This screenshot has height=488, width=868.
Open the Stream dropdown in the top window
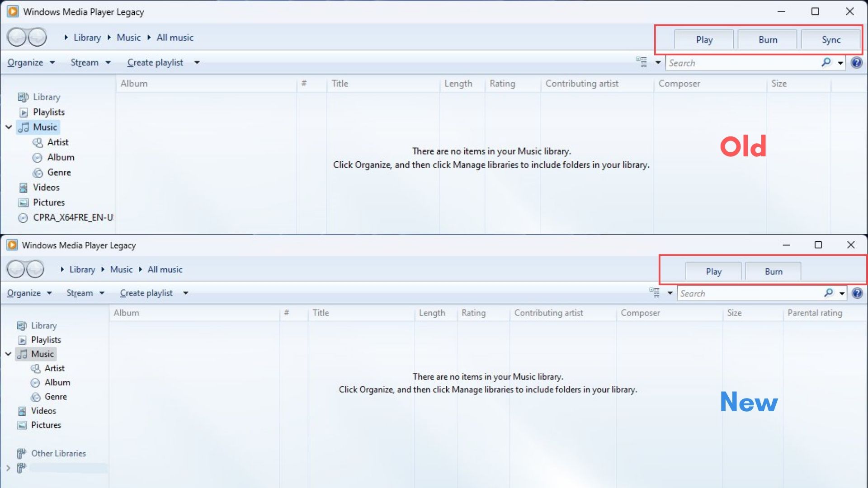coord(90,62)
